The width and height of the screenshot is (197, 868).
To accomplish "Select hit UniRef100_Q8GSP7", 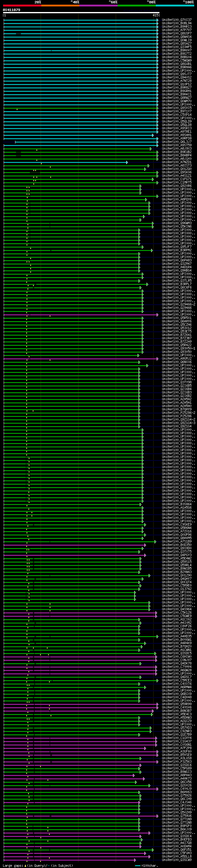I will click(x=177, y=33).
